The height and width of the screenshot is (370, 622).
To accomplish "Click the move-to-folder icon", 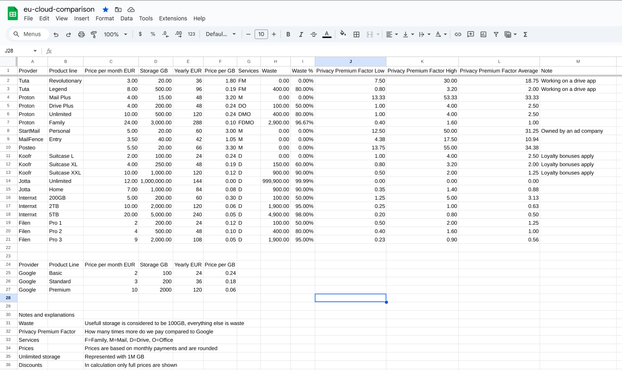I will pyautogui.click(x=118, y=10).
